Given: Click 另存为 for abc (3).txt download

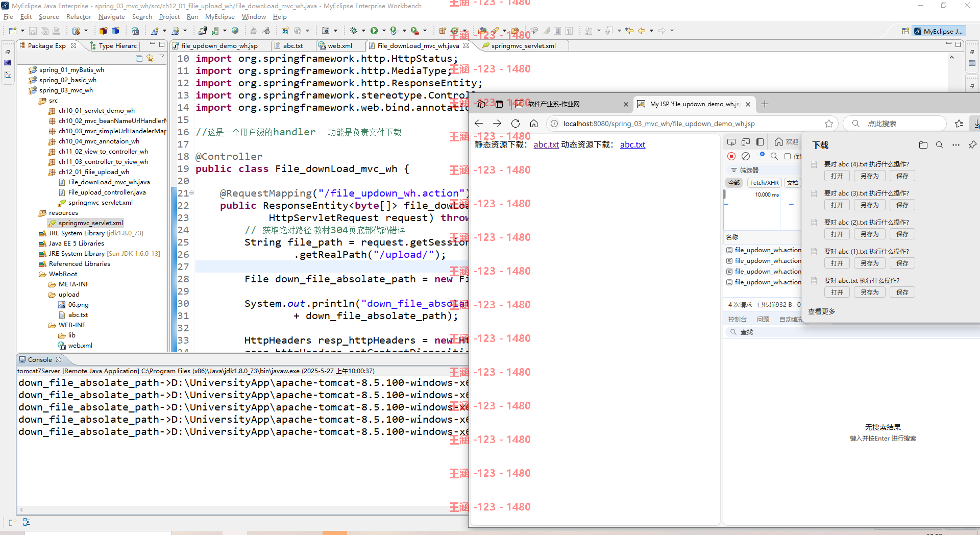Looking at the screenshot, I should (870, 205).
